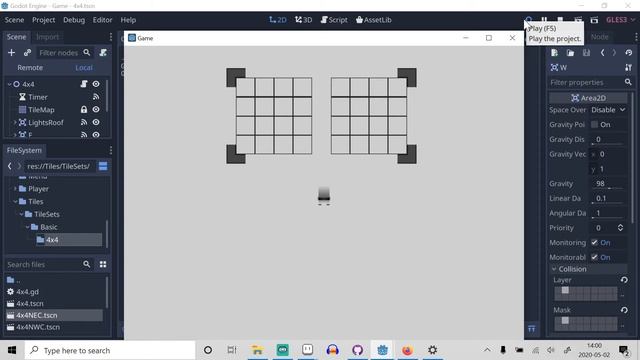Stop the running scene

(560, 20)
